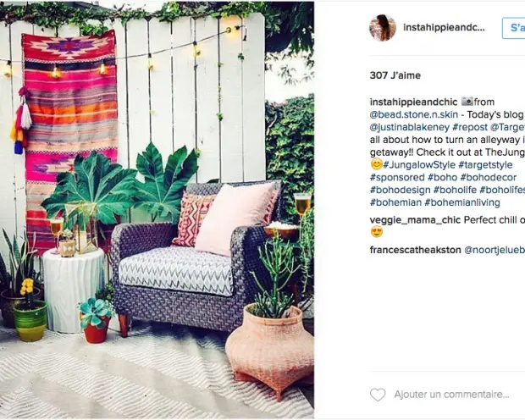Screen dimensions: 525x420
Task: Click the patio photo post image
Action: (x=157, y=210)
